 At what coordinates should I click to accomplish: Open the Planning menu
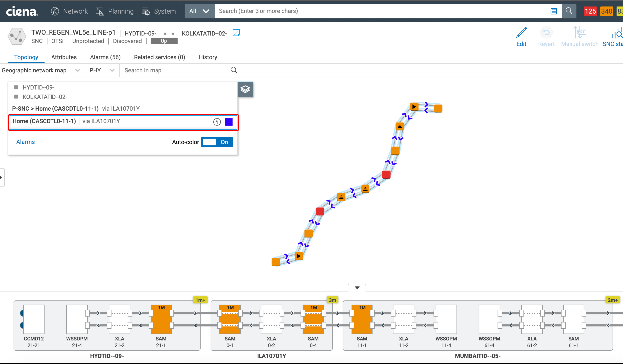pyautogui.click(x=115, y=11)
